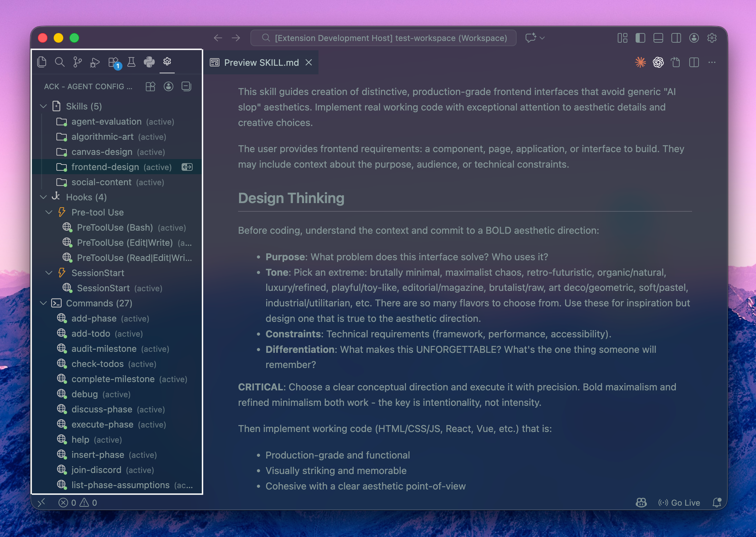
Task: Switch to the Preview SKILL.md tab
Action: coord(261,62)
